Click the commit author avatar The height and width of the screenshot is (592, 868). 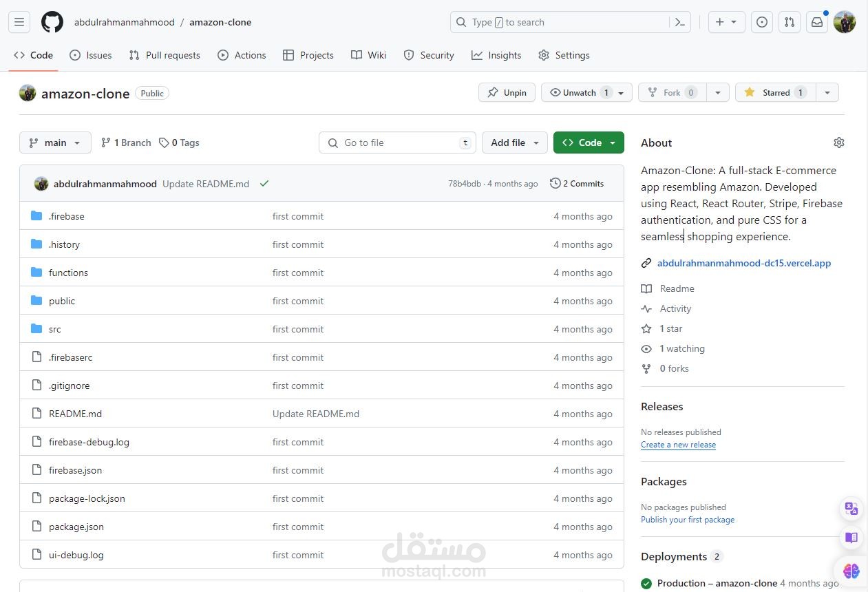(41, 184)
